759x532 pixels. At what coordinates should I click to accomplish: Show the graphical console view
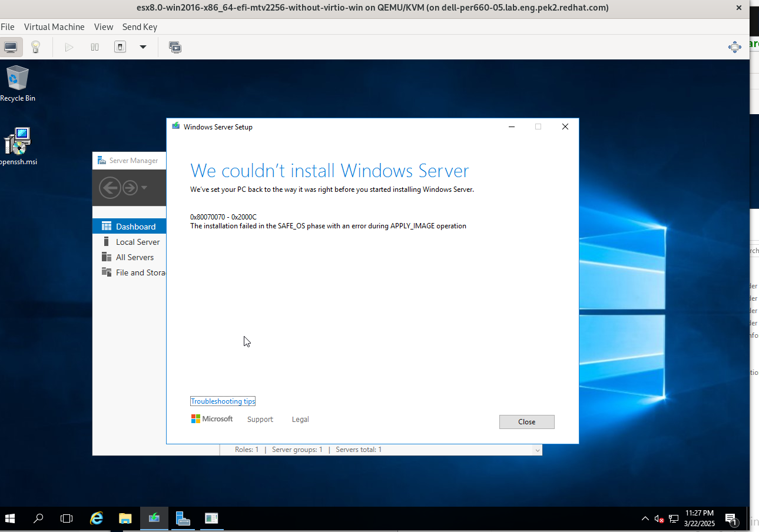pos(11,47)
